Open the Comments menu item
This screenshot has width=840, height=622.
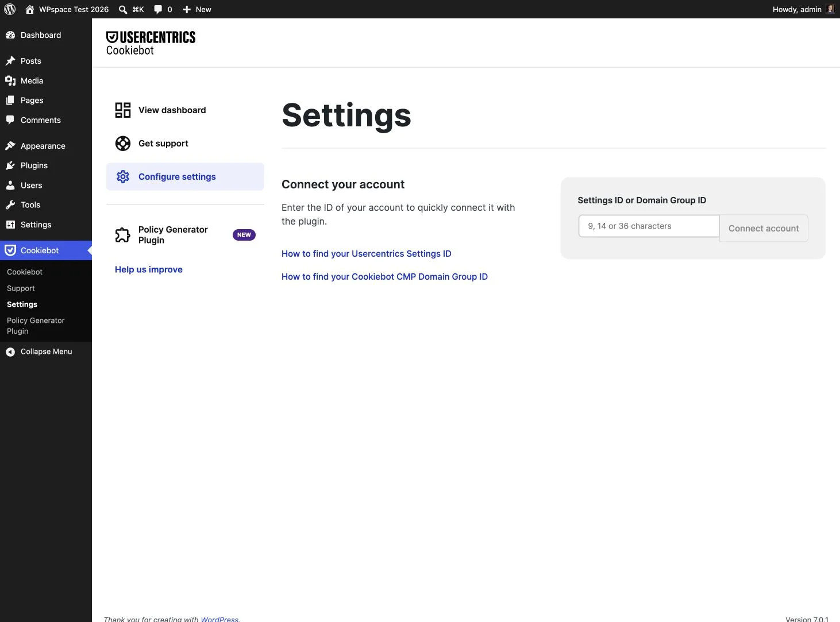click(x=46, y=120)
